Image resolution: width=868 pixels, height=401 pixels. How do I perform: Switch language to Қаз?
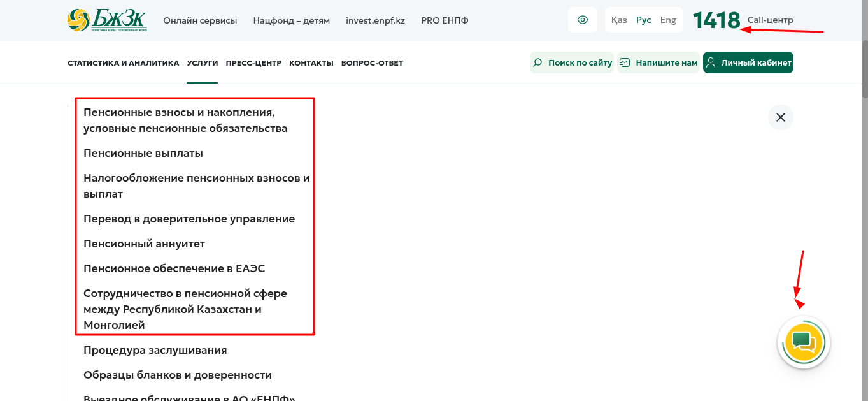pyautogui.click(x=619, y=20)
